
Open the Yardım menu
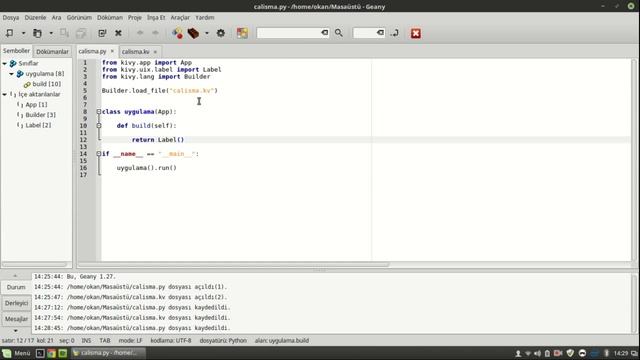[x=204, y=18]
